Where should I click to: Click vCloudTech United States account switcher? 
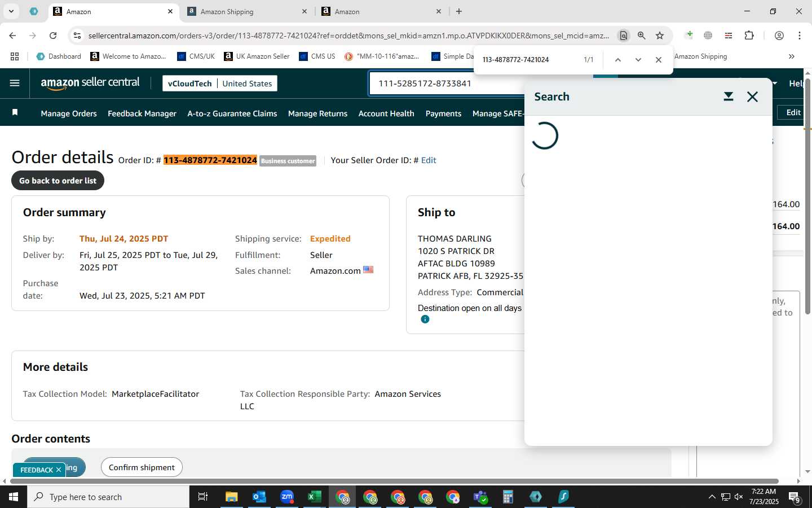click(x=220, y=84)
